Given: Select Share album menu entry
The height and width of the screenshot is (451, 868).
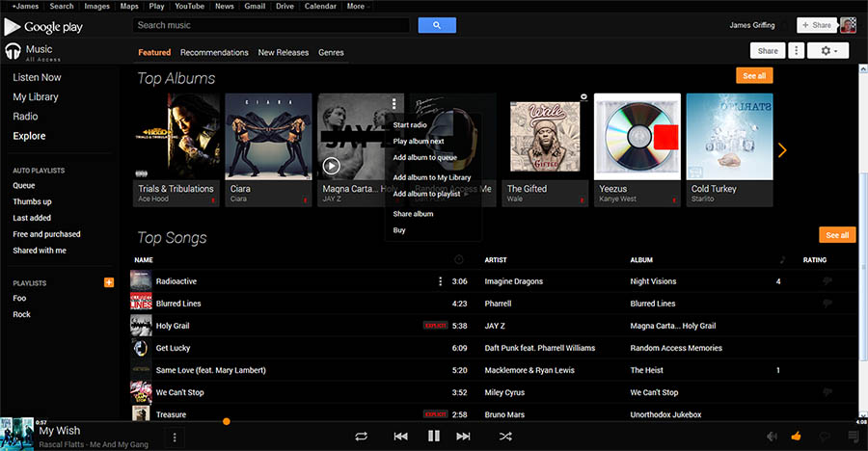Looking at the screenshot, I should click(413, 214).
